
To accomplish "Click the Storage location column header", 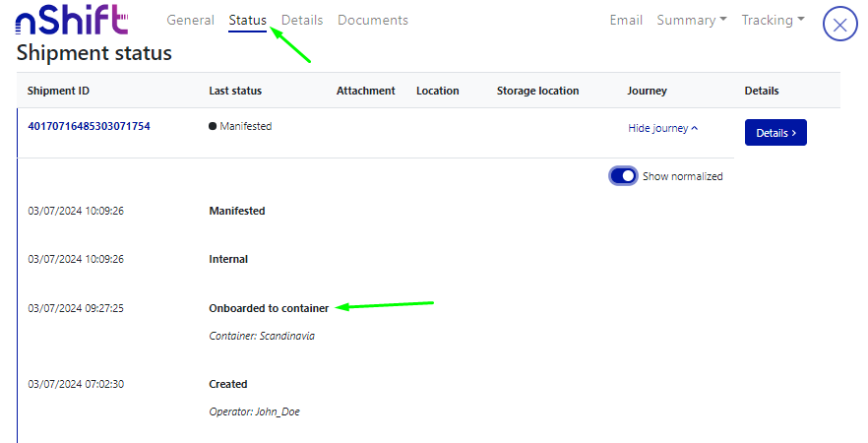I will 537,91.
